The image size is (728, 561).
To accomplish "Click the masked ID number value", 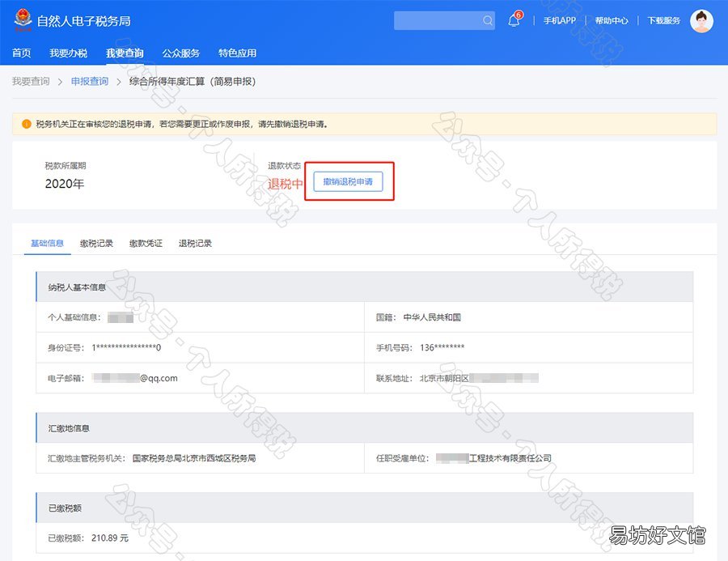I will click(x=126, y=347).
